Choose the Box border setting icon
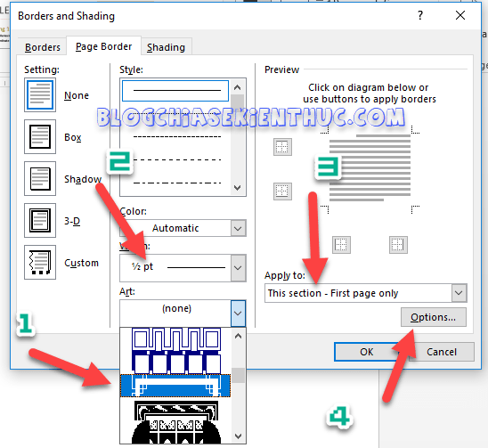This screenshot has width=488, height=448. click(x=40, y=136)
